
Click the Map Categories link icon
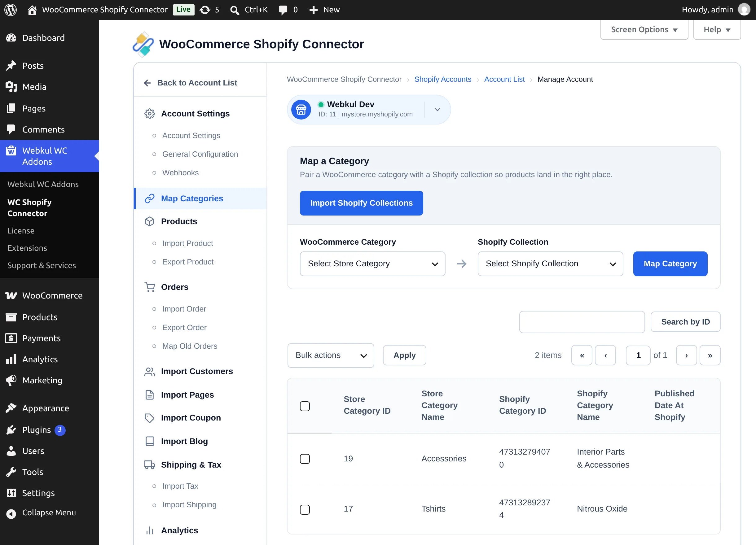[x=150, y=198]
